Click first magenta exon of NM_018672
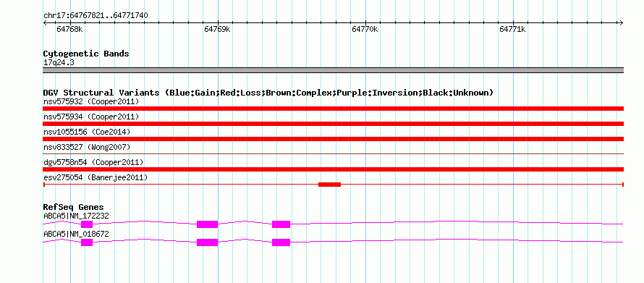 (x=87, y=242)
